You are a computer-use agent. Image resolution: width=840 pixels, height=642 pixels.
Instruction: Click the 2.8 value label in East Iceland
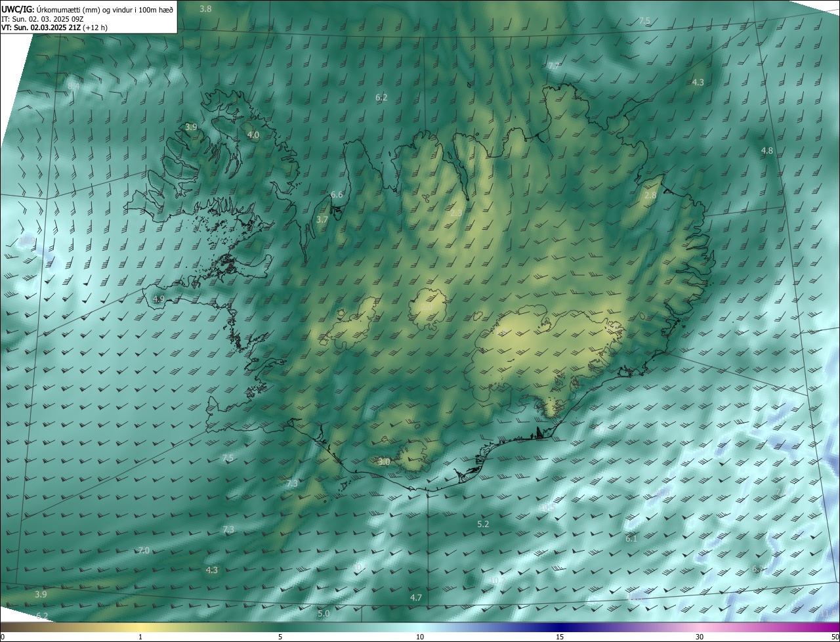650,196
